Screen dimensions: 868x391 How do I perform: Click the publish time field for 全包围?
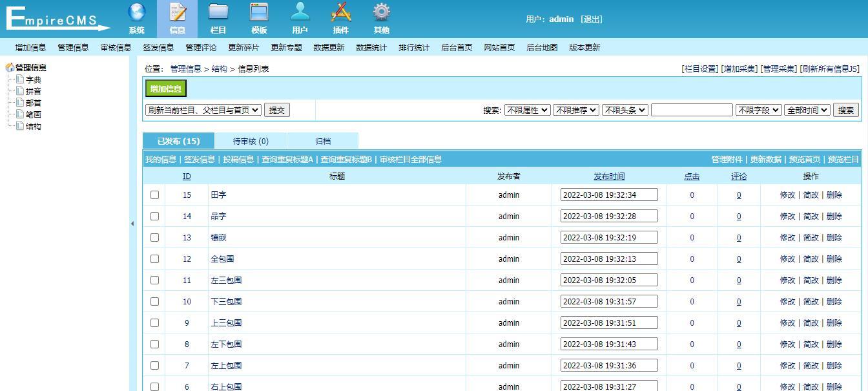[x=609, y=259]
